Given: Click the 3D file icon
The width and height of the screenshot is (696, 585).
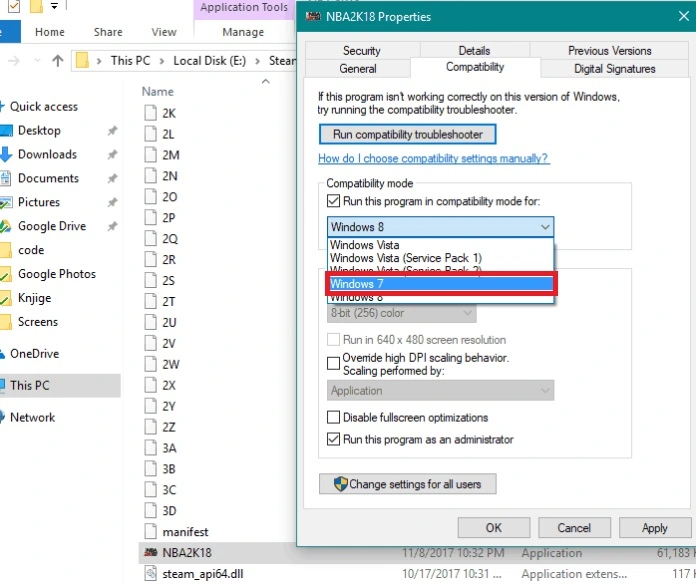Looking at the screenshot, I should 150,510.
